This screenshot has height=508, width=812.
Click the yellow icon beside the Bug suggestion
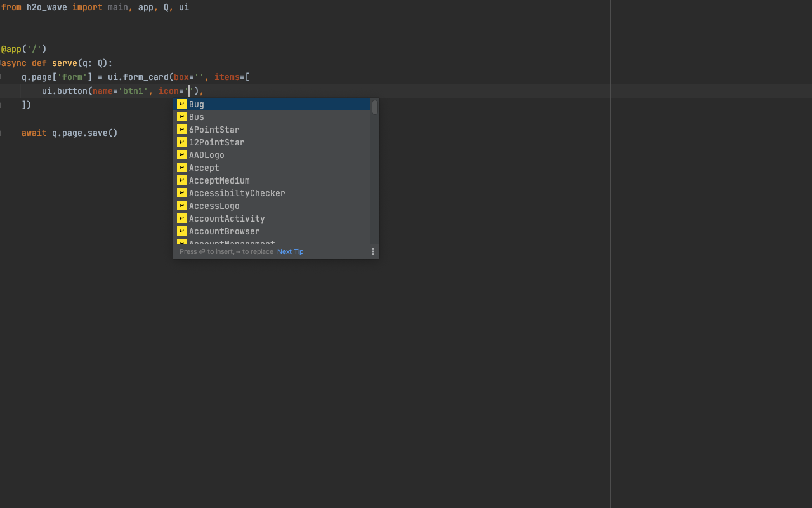point(181,104)
